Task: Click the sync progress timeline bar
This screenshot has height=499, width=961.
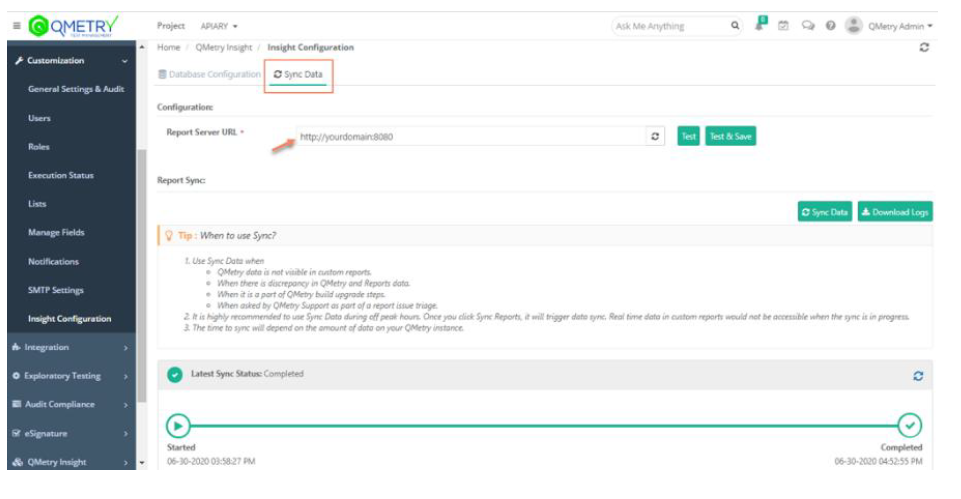Action: click(544, 425)
